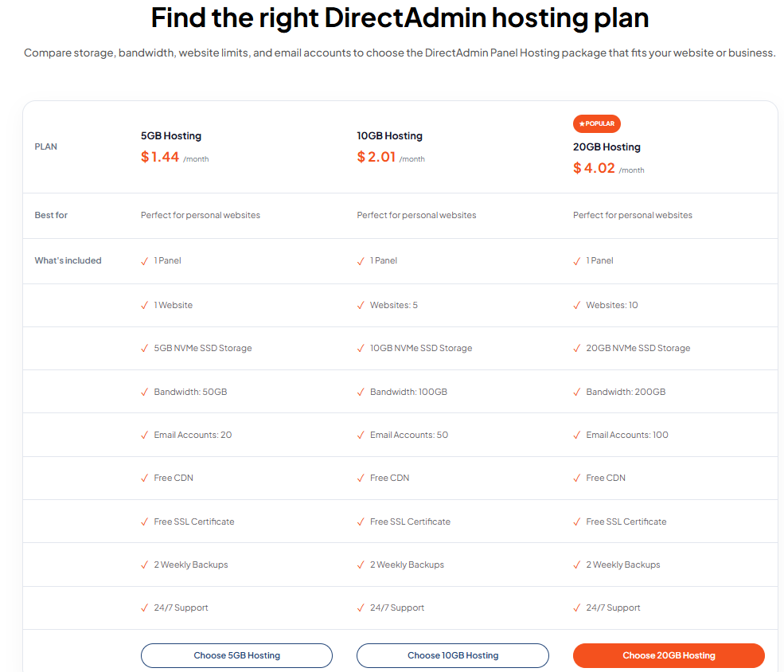Click Bandwidth: 100GB text

408,392
